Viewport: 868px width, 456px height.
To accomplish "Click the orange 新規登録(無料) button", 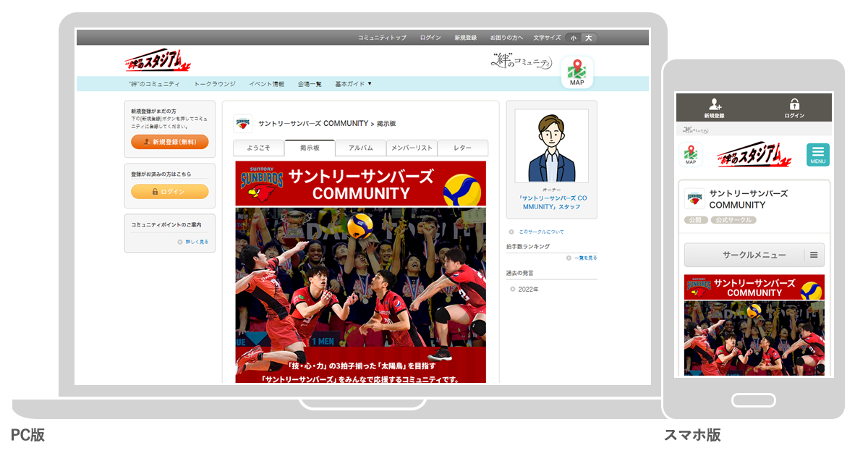I will 170,142.
